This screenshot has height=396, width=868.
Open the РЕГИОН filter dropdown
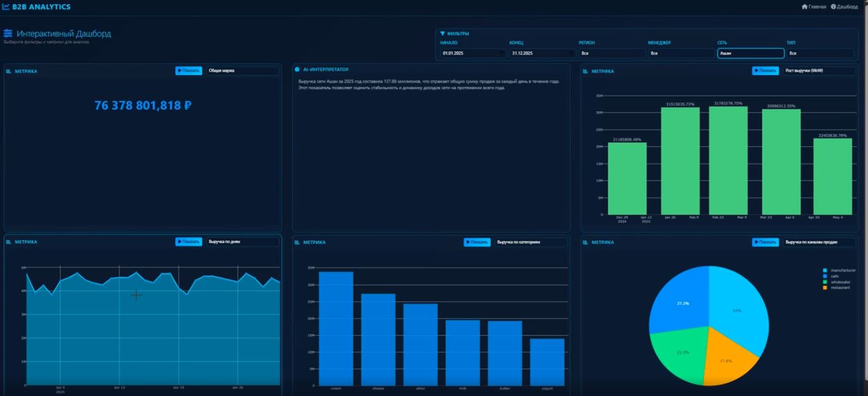pyautogui.click(x=612, y=53)
